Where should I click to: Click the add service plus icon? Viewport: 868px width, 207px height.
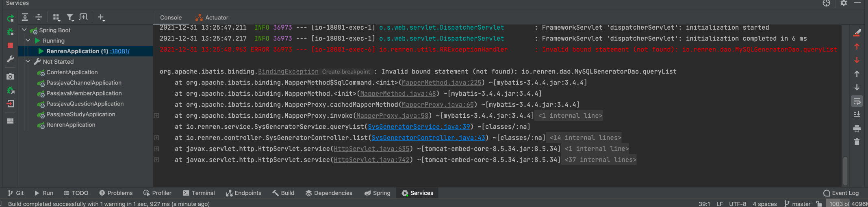click(101, 17)
